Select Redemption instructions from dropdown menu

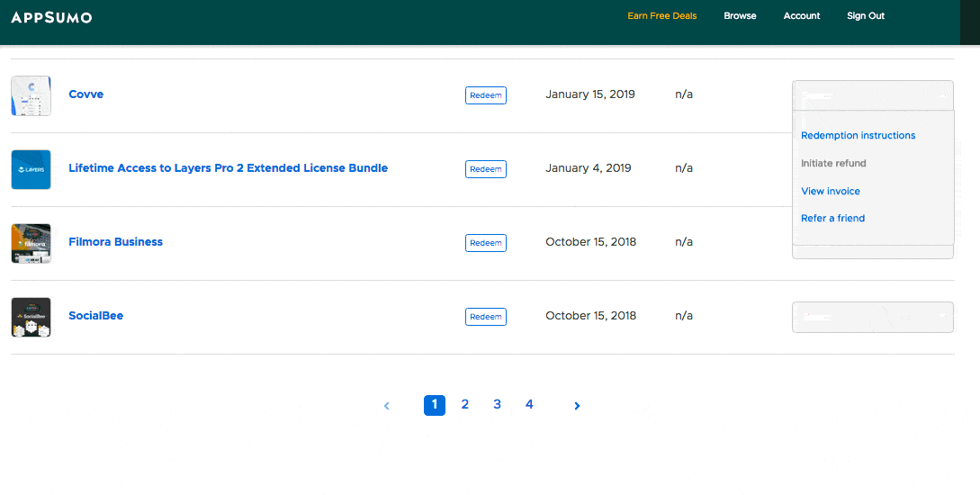[858, 136]
